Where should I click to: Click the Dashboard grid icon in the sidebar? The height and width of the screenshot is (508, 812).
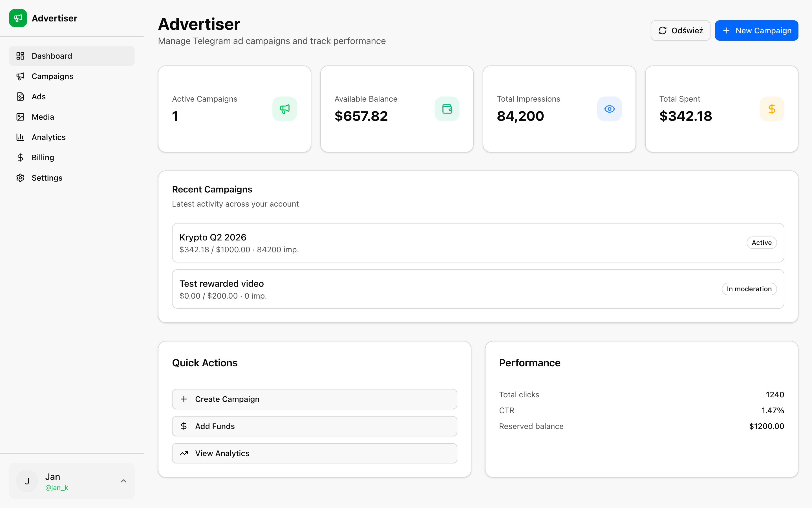[x=21, y=56]
